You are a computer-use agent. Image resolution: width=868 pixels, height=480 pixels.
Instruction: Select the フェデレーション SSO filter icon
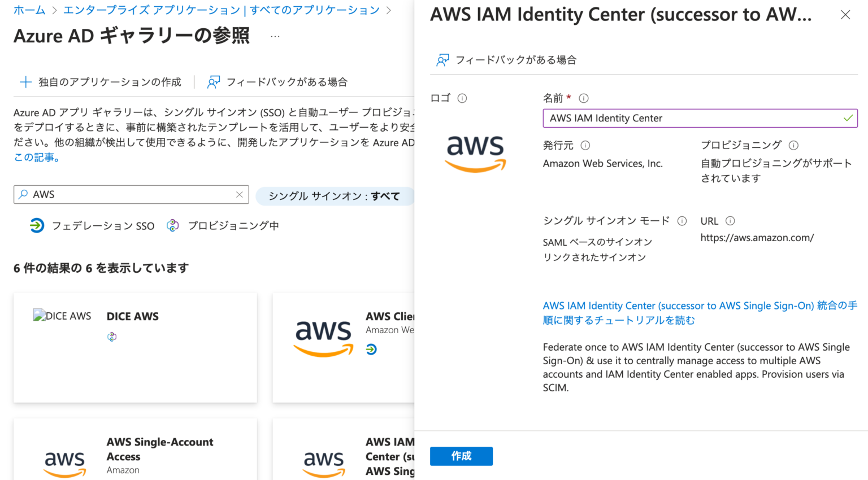[x=37, y=225]
